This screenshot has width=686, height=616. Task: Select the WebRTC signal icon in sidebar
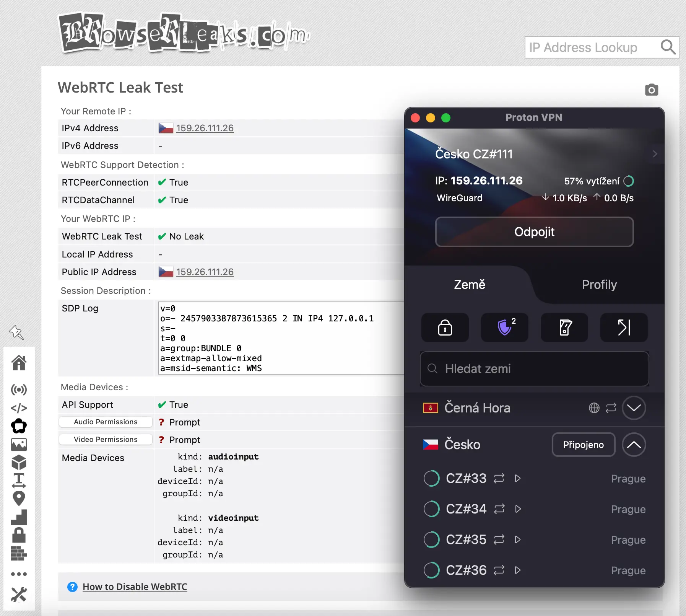coord(20,390)
